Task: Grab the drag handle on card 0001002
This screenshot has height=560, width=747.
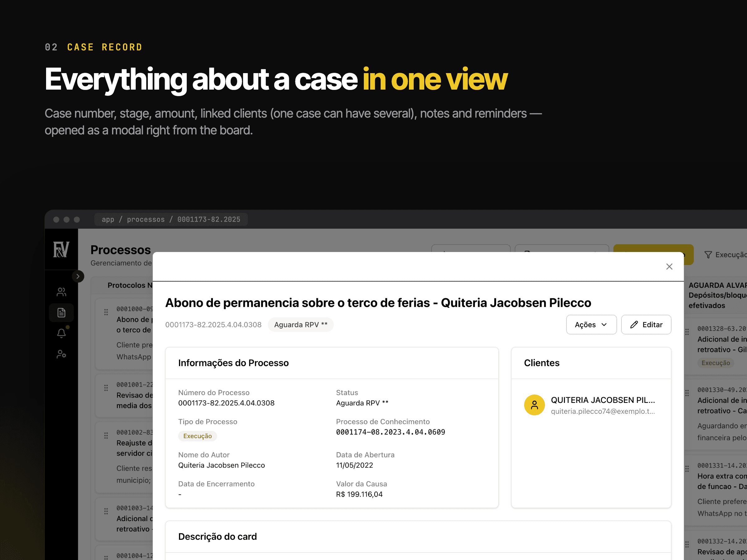Action: point(106,435)
